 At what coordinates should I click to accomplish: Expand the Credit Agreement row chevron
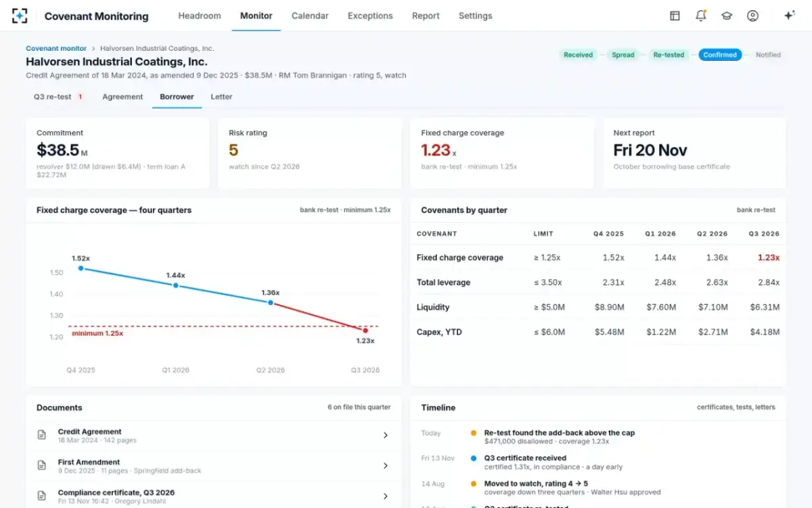[386, 435]
